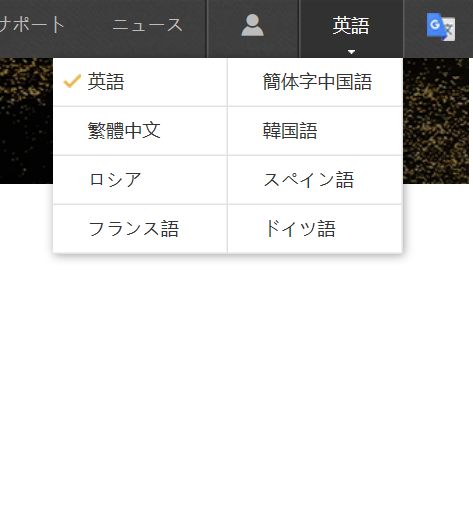Change language to スペイン語
Image resolution: width=473 pixels, height=524 pixels.
click(x=315, y=180)
